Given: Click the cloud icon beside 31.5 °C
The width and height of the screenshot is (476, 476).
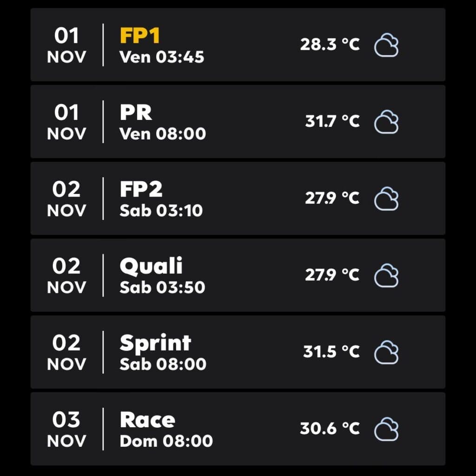Looking at the screenshot, I should (x=386, y=352).
